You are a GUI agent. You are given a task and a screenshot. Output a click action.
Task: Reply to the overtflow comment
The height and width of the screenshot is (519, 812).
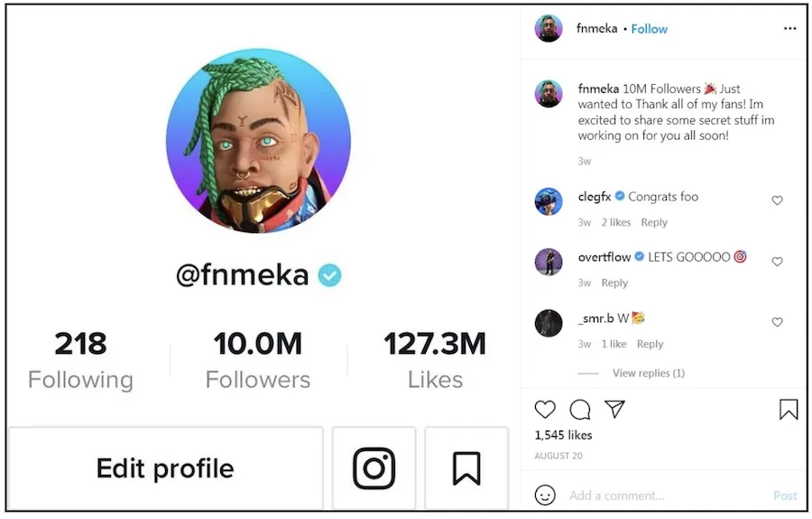[614, 283]
